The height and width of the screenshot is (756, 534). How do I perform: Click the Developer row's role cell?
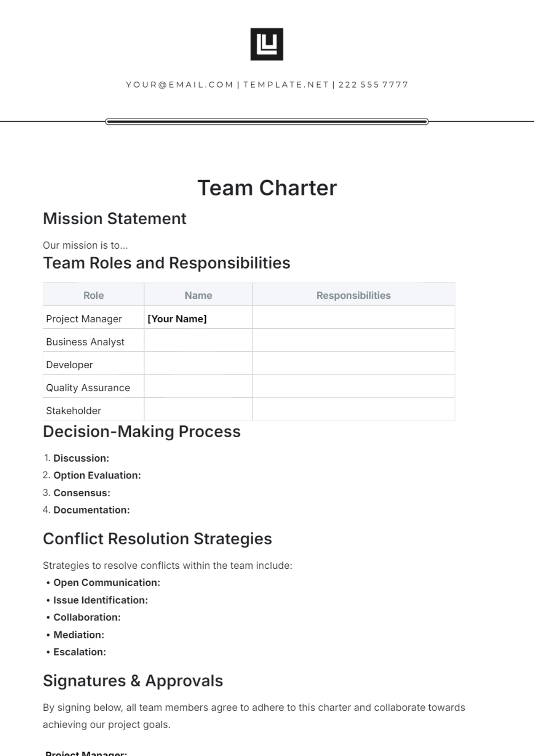[69, 365]
